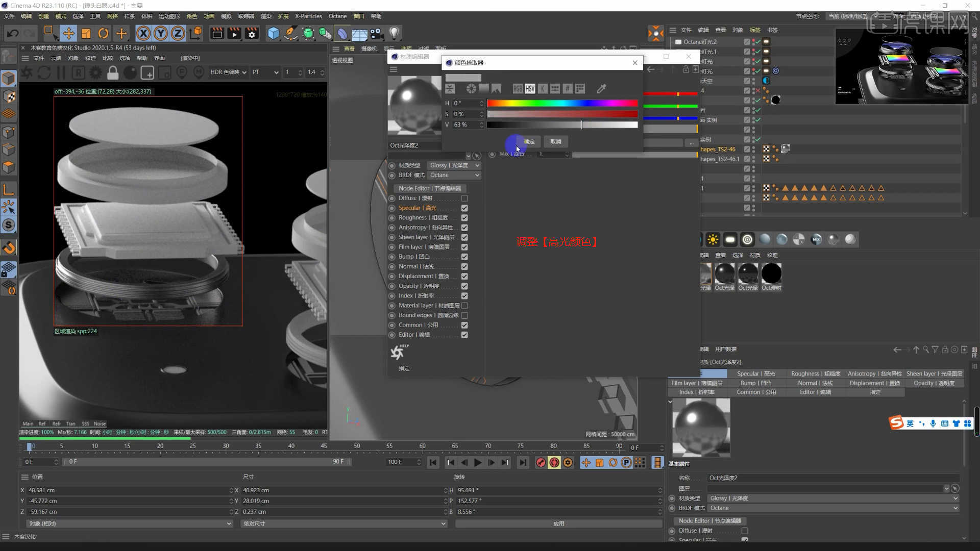Open the X-Particles menu
Image resolution: width=980 pixels, height=551 pixels.
pyautogui.click(x=308, y=16)
